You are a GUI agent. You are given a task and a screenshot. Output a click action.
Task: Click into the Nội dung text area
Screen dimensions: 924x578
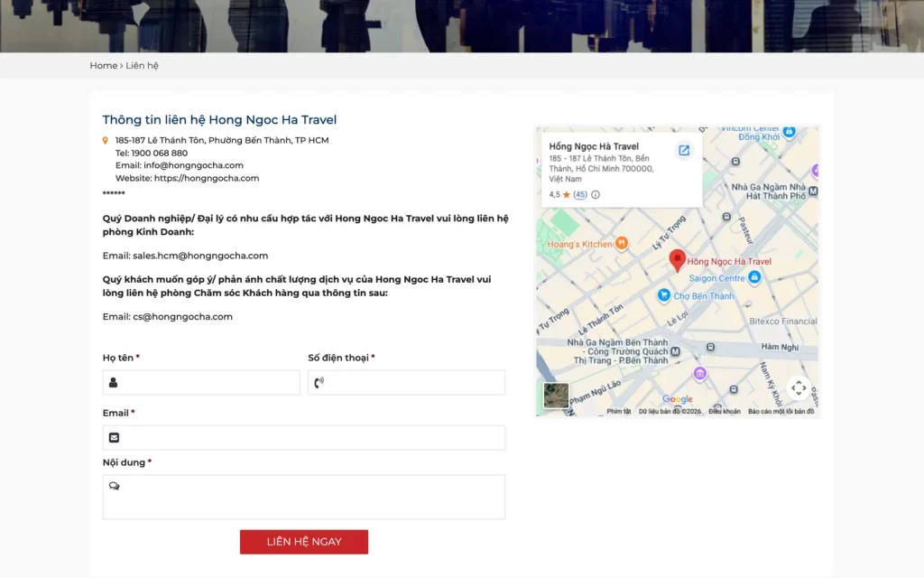tap(304, 497)
